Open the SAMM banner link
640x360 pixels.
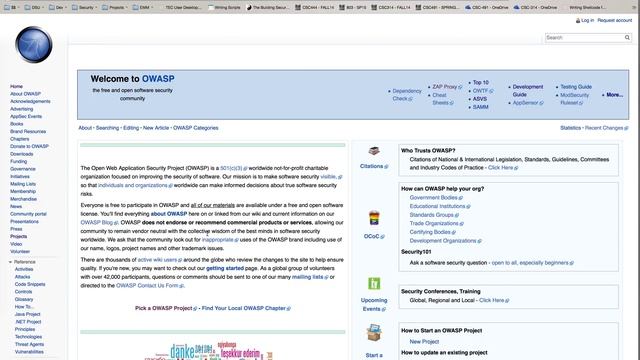481,107
